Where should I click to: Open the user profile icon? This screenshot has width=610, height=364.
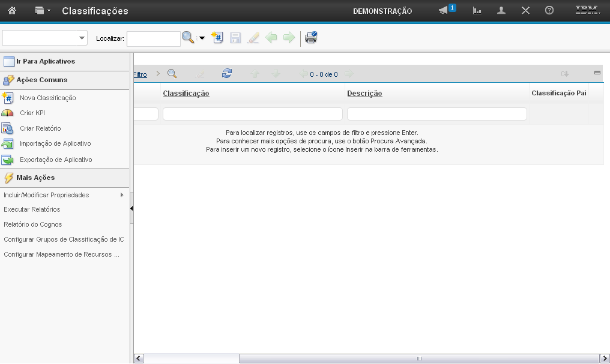[501, 11]
